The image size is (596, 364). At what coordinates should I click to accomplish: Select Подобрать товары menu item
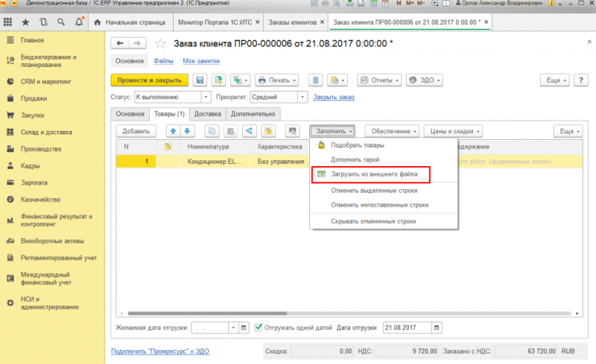coord(384,145)
